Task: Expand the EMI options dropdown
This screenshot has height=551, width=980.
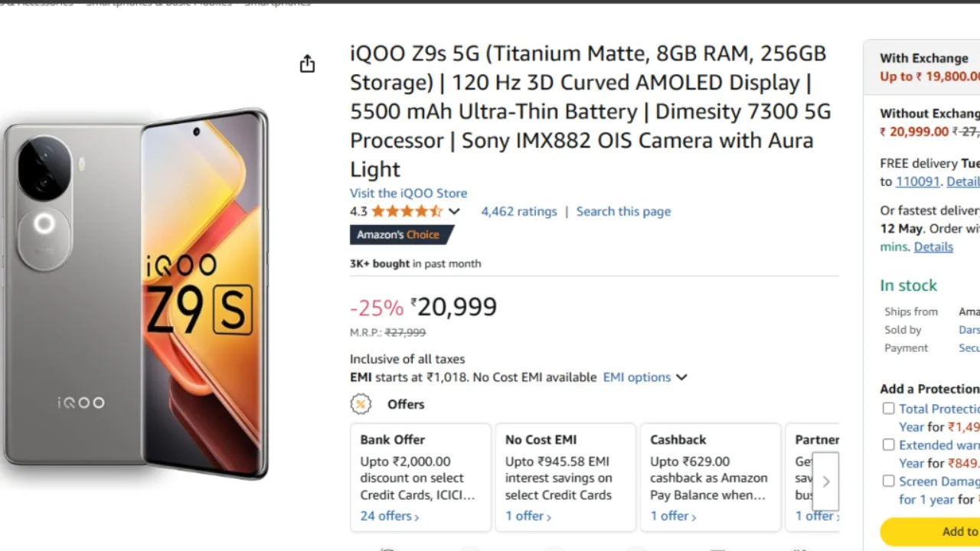Action: [645, 377]
